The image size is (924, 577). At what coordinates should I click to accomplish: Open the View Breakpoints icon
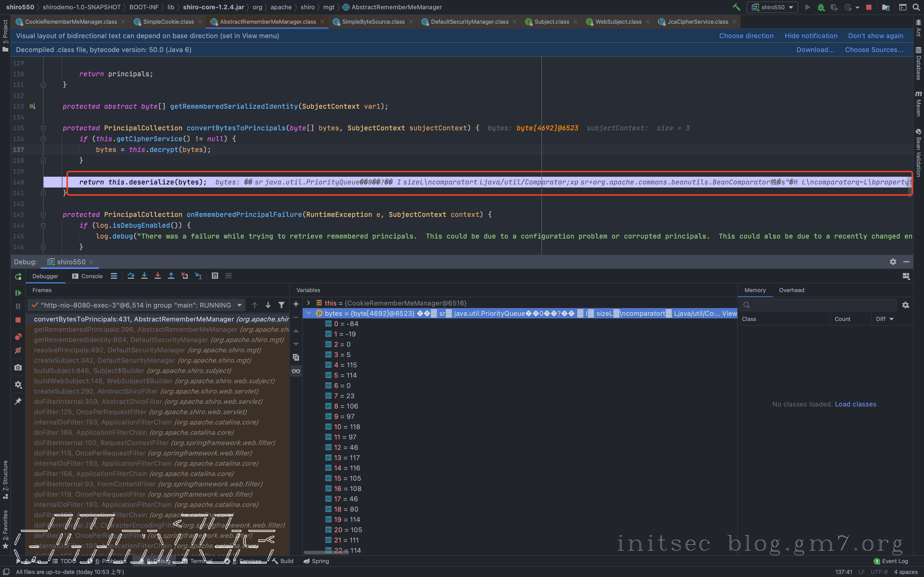(x=18, y=337)
